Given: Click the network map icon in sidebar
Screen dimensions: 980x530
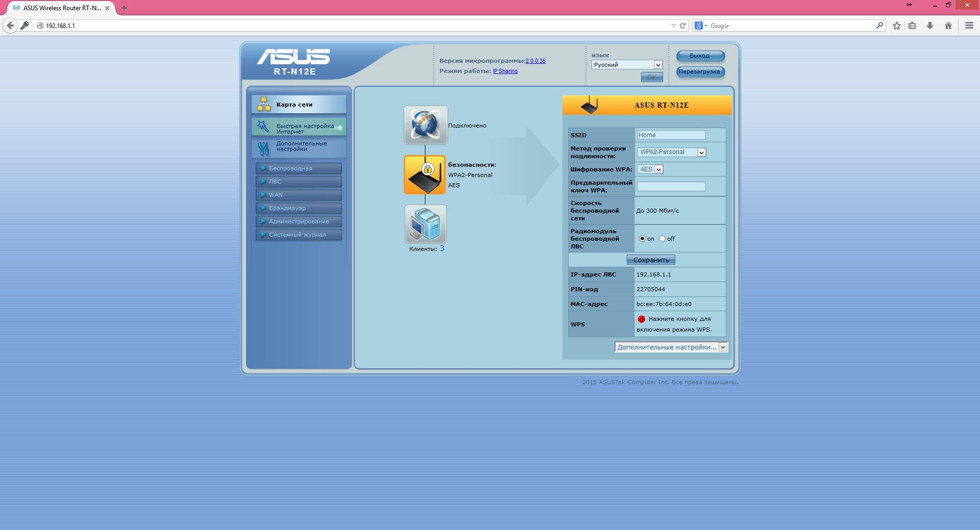Looking at the screenshot, I should pos(264,104).
